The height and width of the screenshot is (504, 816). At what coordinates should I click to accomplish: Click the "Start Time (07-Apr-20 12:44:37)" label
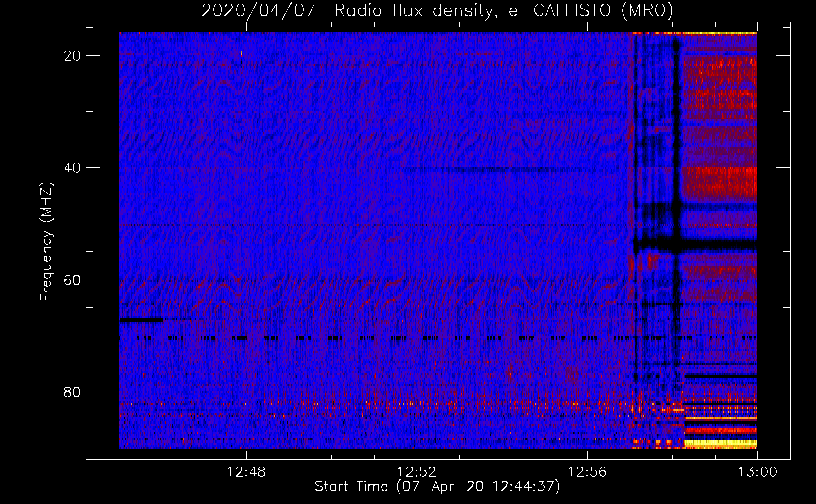437,487
